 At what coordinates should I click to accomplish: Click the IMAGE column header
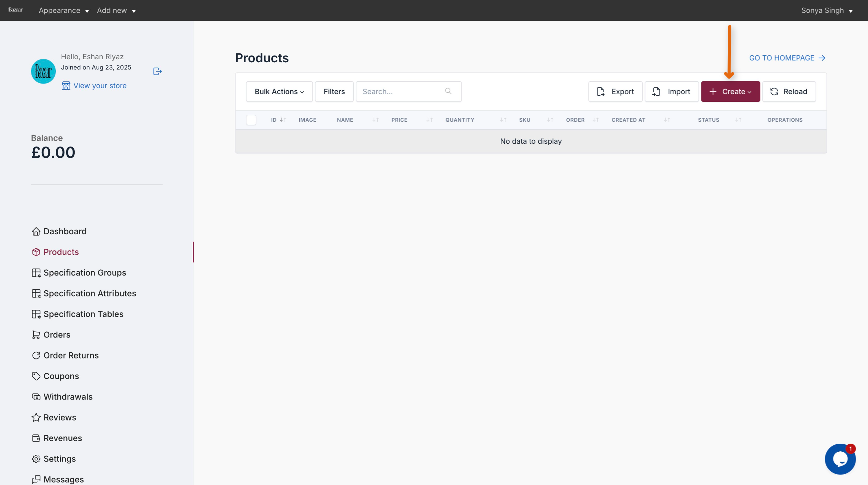click(307, 120)
